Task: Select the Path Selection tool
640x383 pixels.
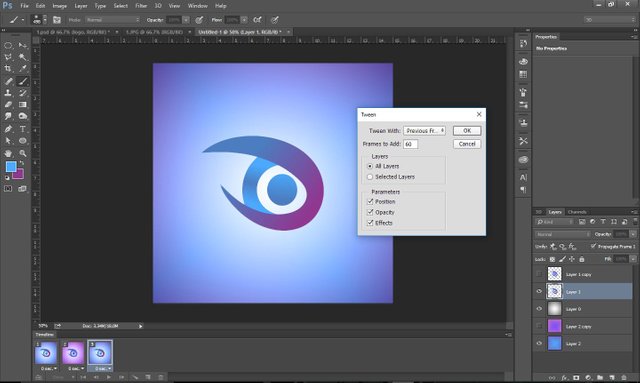Action: tap(8, 141)
